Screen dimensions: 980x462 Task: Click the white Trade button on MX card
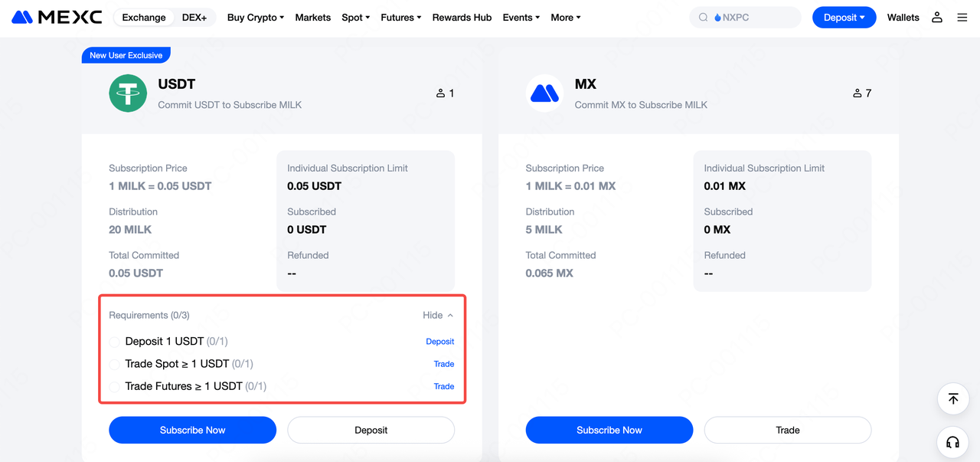coord(788,430)
